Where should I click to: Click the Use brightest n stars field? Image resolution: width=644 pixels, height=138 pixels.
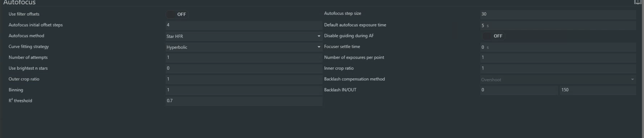click(243, 68)
